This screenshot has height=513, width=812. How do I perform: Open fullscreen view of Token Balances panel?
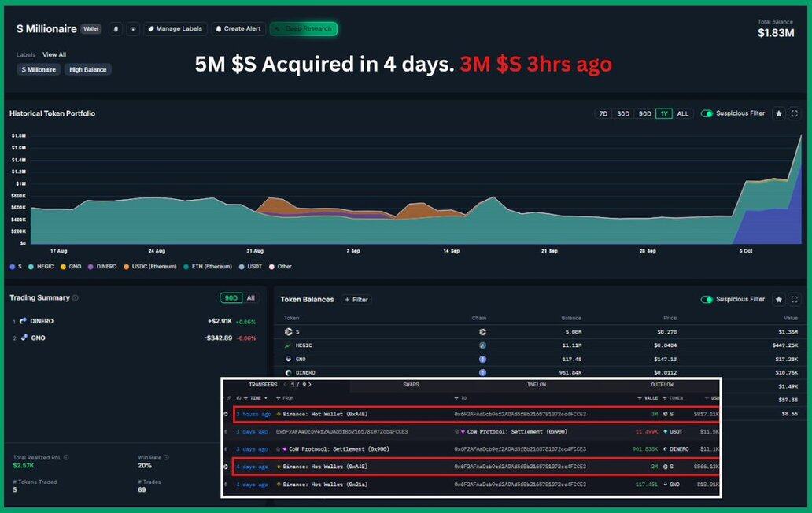[x=795, y=300]
